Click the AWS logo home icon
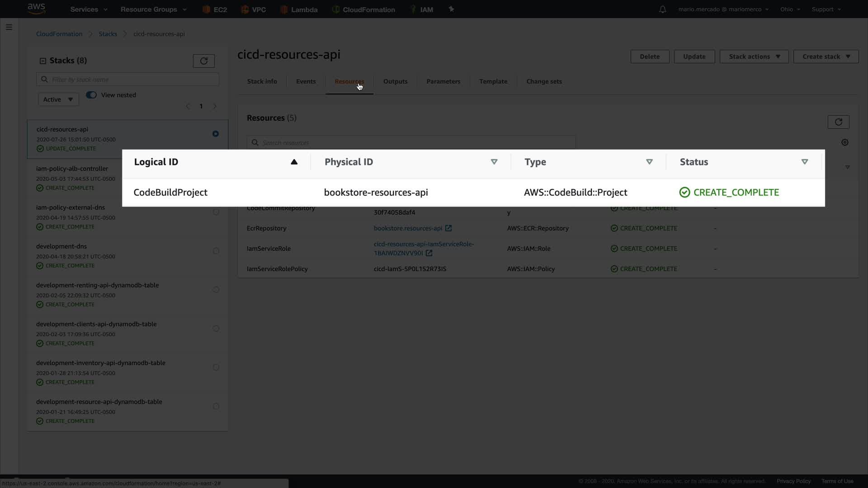Image resolution: width=868 pixels, height=488 pixels. (36, 9)
